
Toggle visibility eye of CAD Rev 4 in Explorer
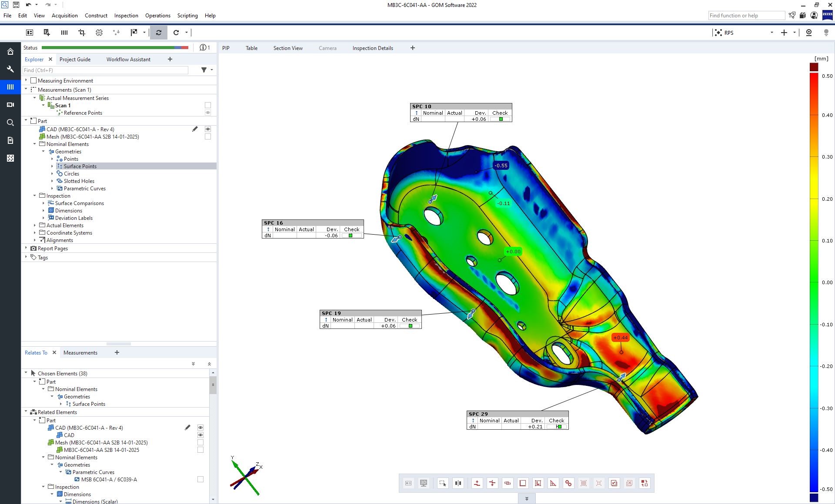[208, 129]
